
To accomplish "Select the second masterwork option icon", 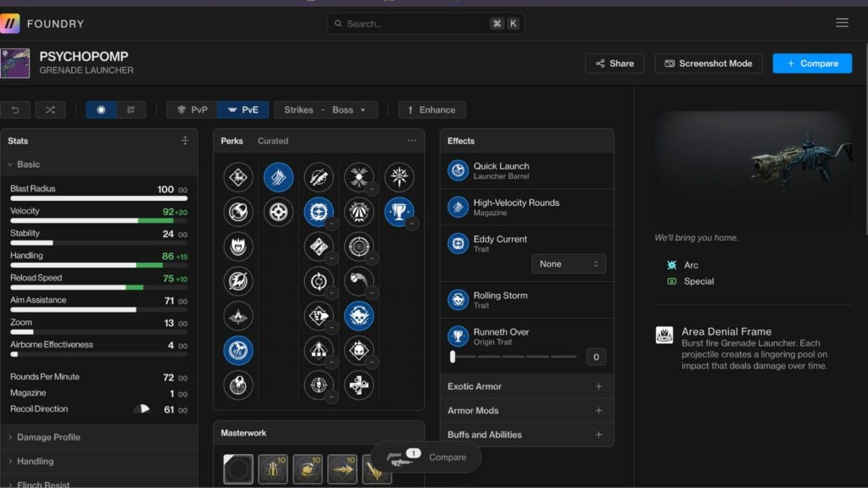I will (273, 469).
